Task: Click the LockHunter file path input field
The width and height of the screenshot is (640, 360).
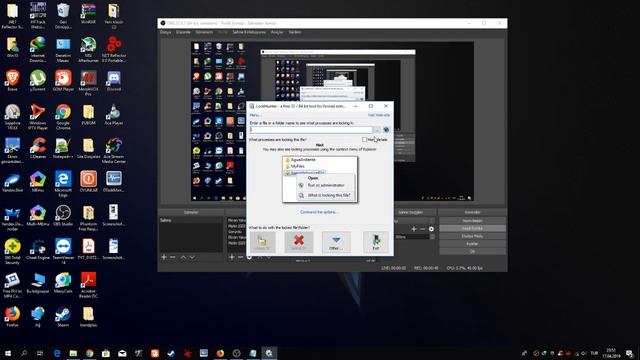Action: (x=311, y=130)
